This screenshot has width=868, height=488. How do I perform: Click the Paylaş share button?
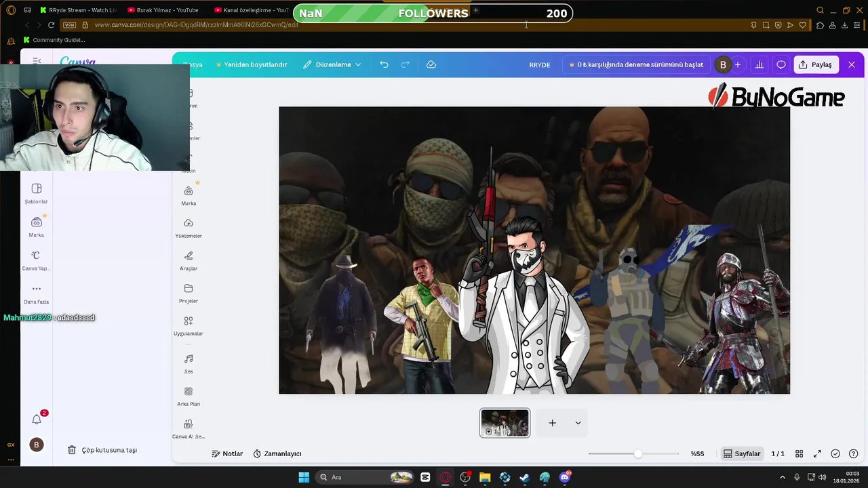click(x=815, y=64)
